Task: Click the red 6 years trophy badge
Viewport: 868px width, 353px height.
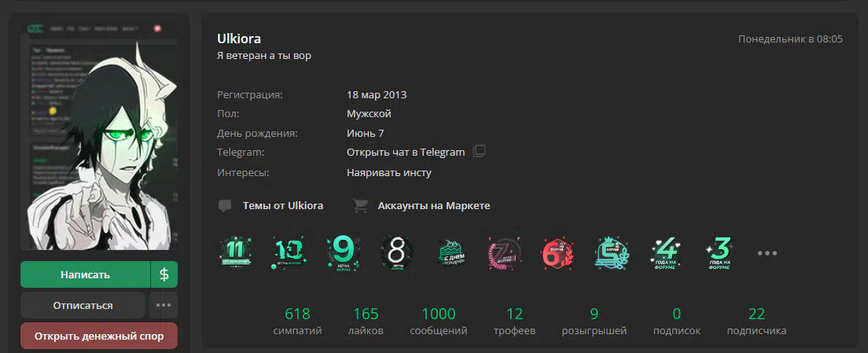Action: tap(558, 253)
